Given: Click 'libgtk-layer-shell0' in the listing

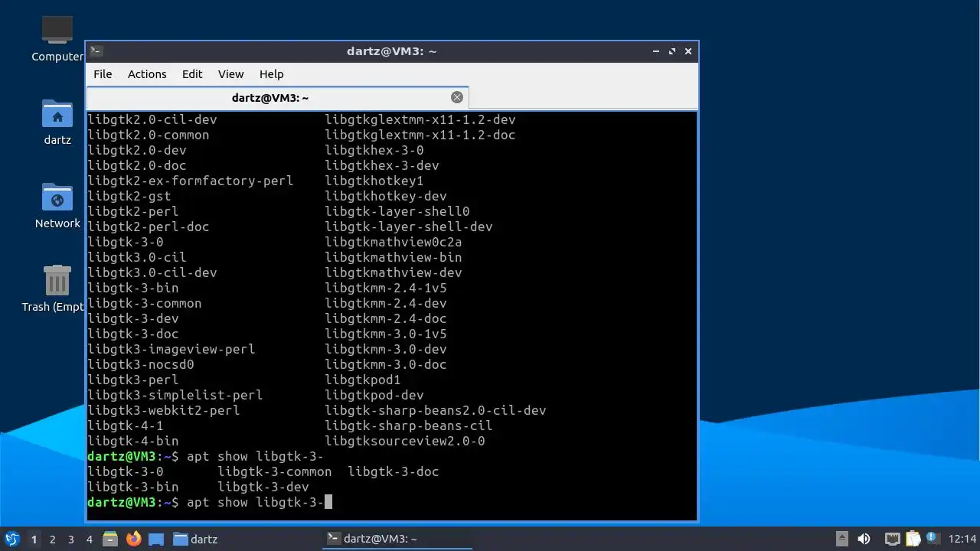Looking at the screenshot, I should pyautogui.click(x=397, y=211).
